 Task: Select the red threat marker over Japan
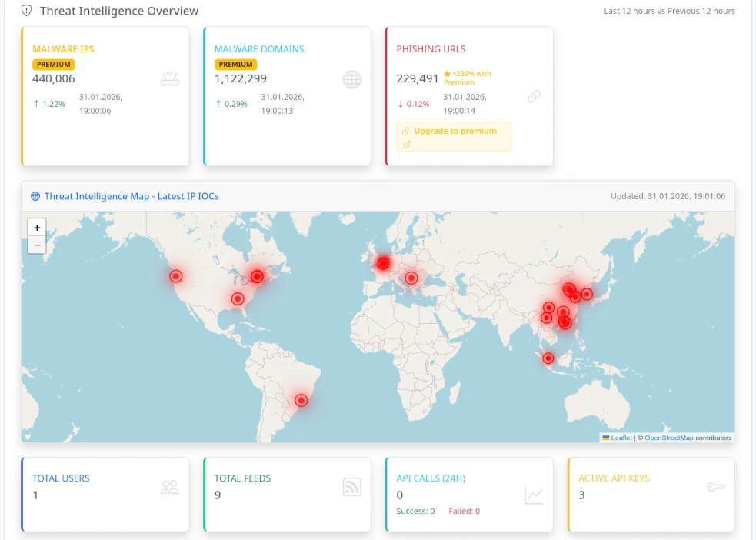587,294
